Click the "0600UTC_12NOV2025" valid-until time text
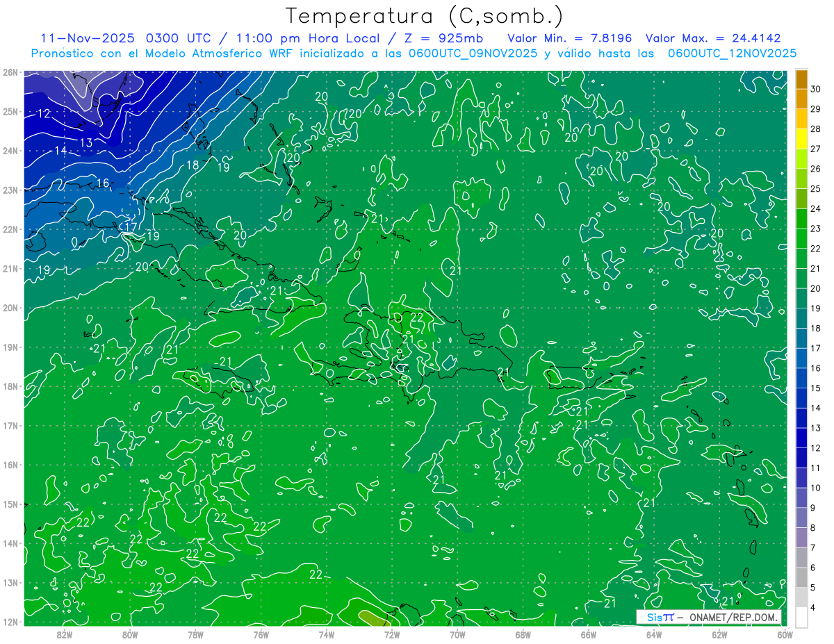 732,53
